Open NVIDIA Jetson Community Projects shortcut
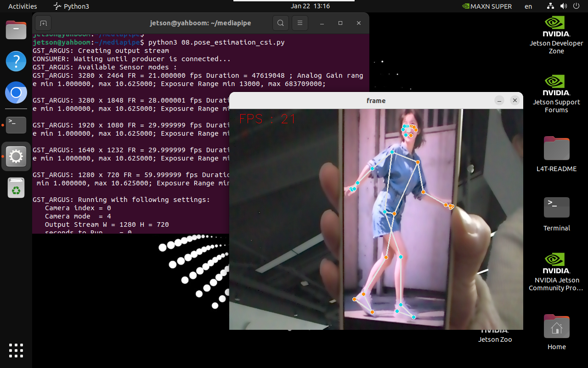 (x=556, y=272)
